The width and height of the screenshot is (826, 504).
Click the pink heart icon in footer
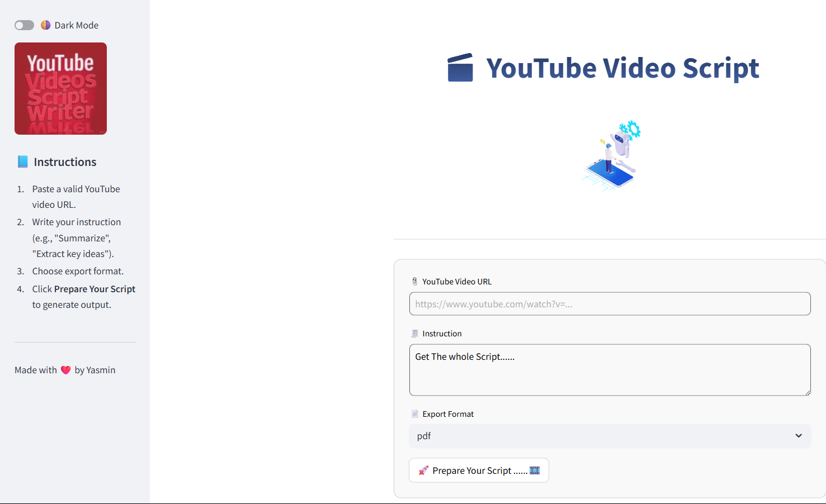coord(65,370)
